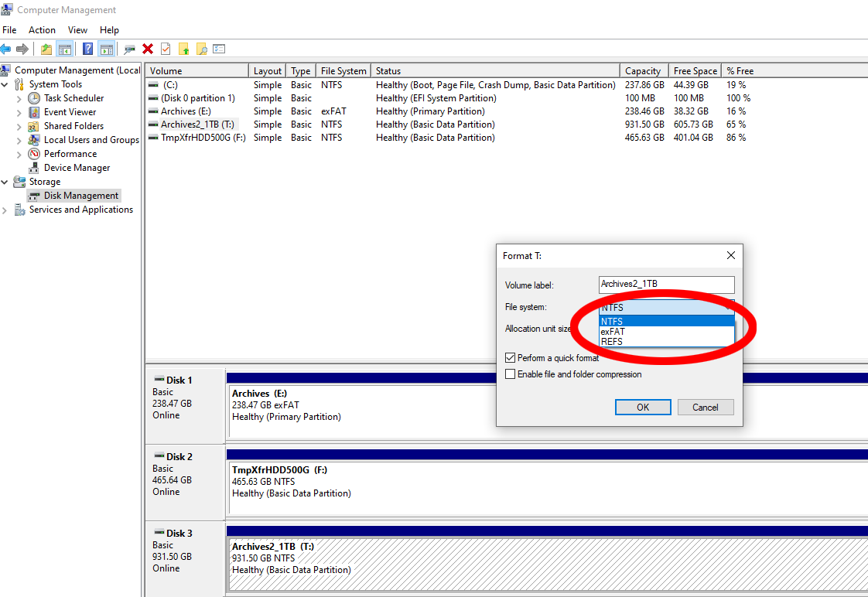Toggle the Show/Hide Console Tree icon
868x597 pixels.
(x=65, y=49)
